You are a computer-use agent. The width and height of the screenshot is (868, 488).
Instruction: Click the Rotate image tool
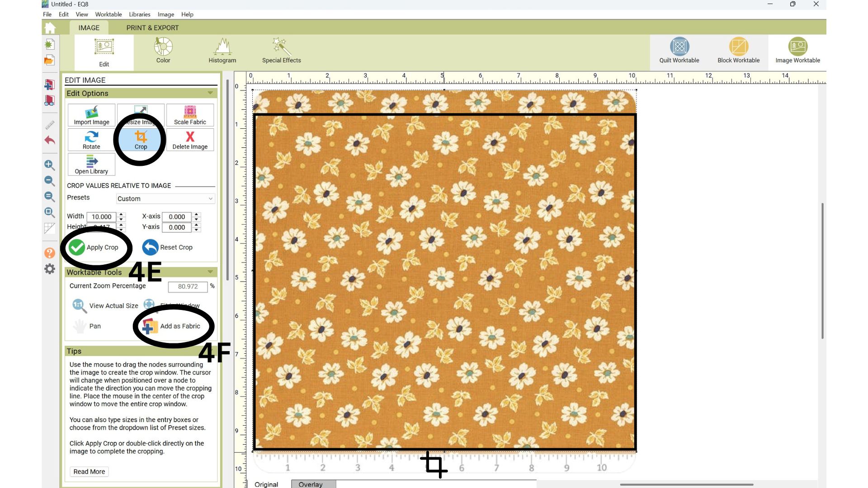pos(91,140)
